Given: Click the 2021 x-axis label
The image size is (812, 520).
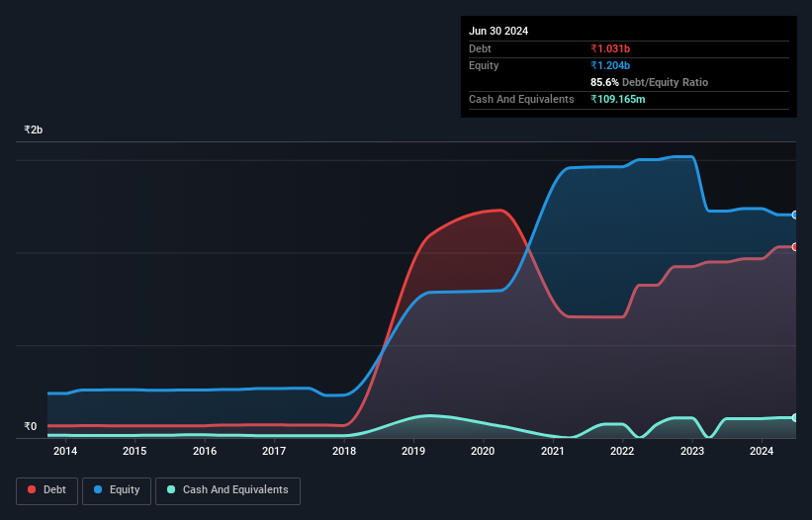Looking at the screenshot, I should [553, 451].
